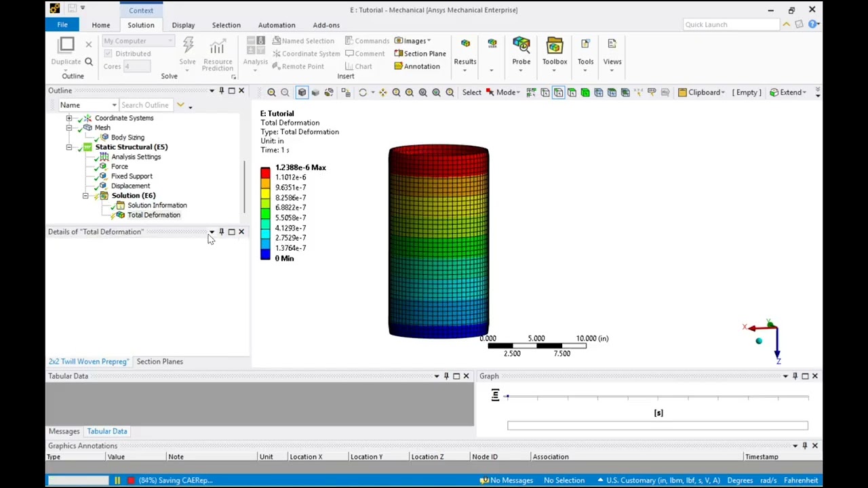
Task: Collapse the Static Structural (E5) tree node
Action: tap(69, 147)
